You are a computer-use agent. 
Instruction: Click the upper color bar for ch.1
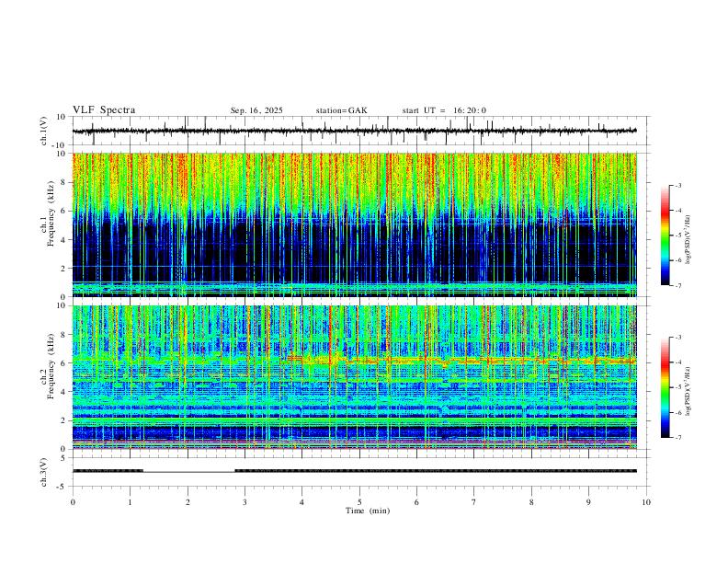tap(665, 236)
